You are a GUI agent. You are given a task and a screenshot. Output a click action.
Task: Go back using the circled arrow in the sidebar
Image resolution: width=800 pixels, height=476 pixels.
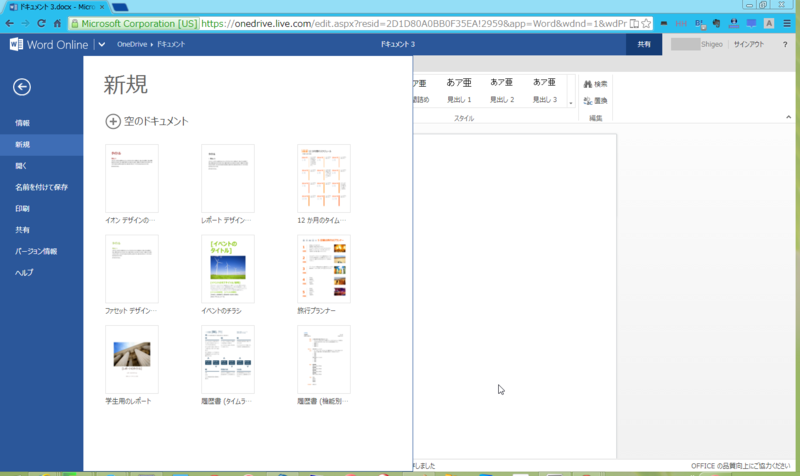(x=21, y=87)
